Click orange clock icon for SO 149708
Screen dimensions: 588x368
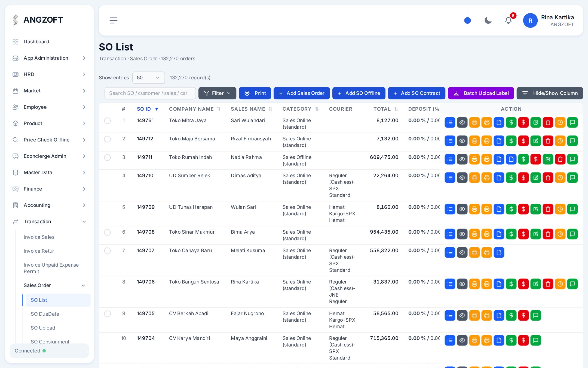click(x=560, y=234)
